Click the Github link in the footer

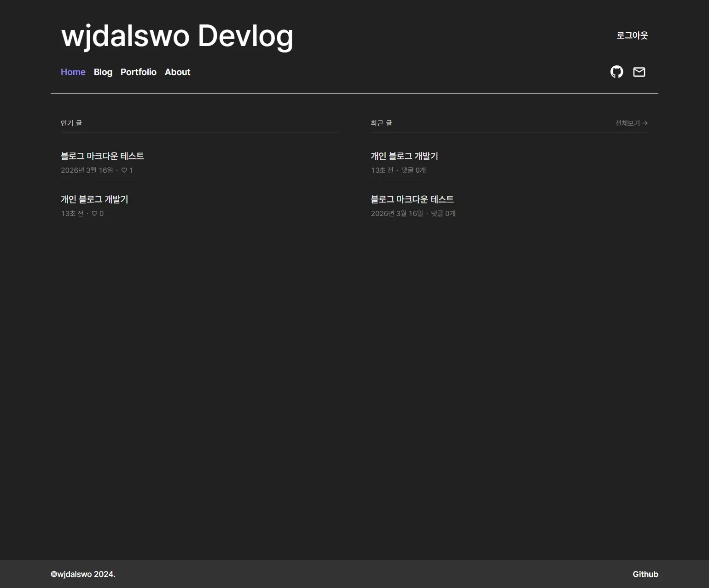[x=645, y=574]
